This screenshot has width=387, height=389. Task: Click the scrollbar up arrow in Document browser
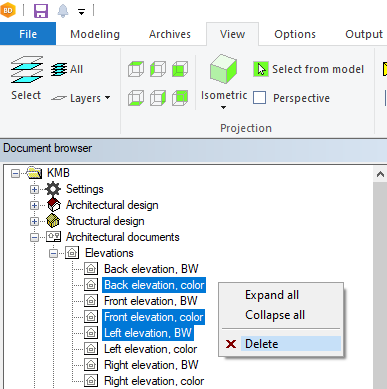pyautogui.click(x=380, y=174)
